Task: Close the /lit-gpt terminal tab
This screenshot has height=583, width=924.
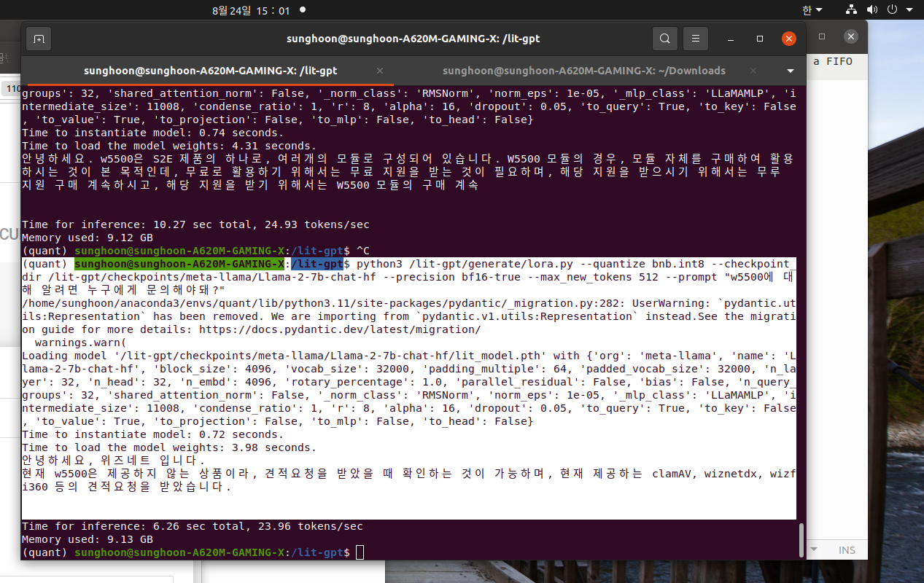Action: pyautogui.click(x=380, y=71)
